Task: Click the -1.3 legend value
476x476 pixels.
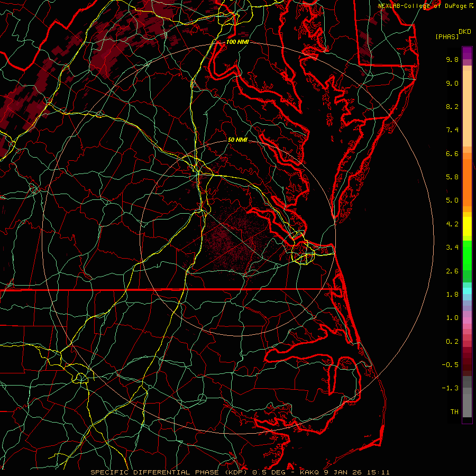Action: pos(450,388)
